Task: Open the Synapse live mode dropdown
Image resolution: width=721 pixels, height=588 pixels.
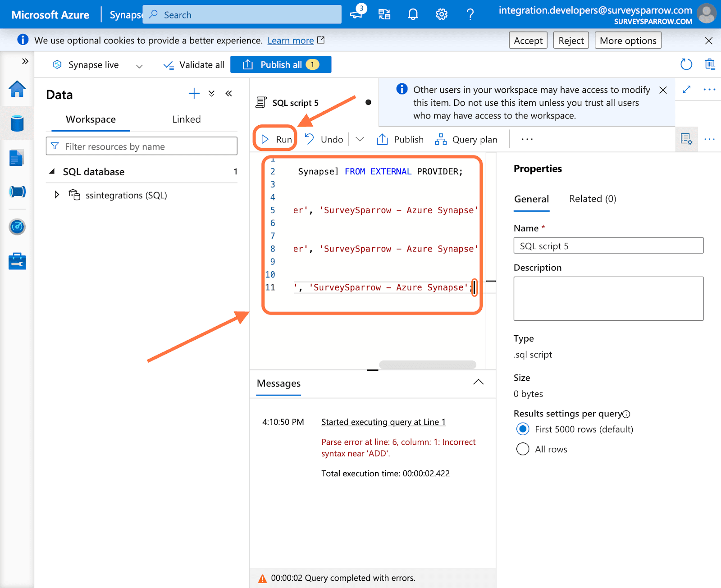Action: click(139, 65)
